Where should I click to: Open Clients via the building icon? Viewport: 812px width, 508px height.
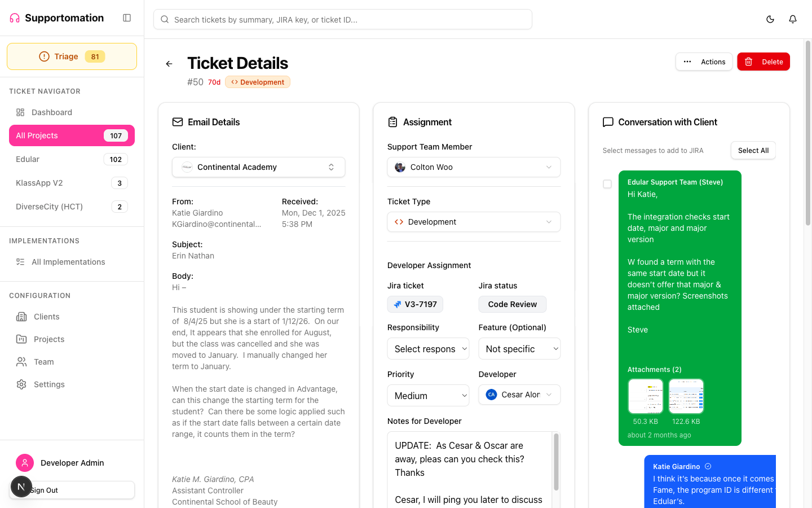click(23, 317)
